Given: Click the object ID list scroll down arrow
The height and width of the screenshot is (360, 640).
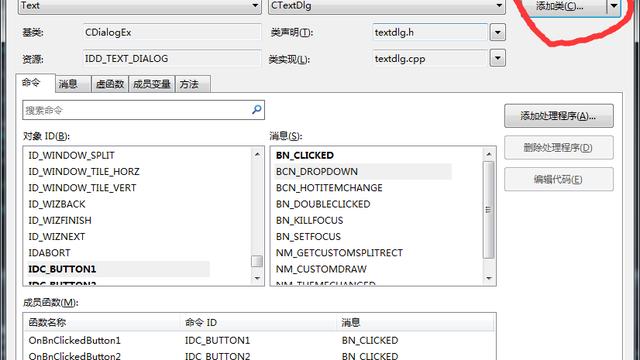Looking at the screenshot, I should point(257,278).
